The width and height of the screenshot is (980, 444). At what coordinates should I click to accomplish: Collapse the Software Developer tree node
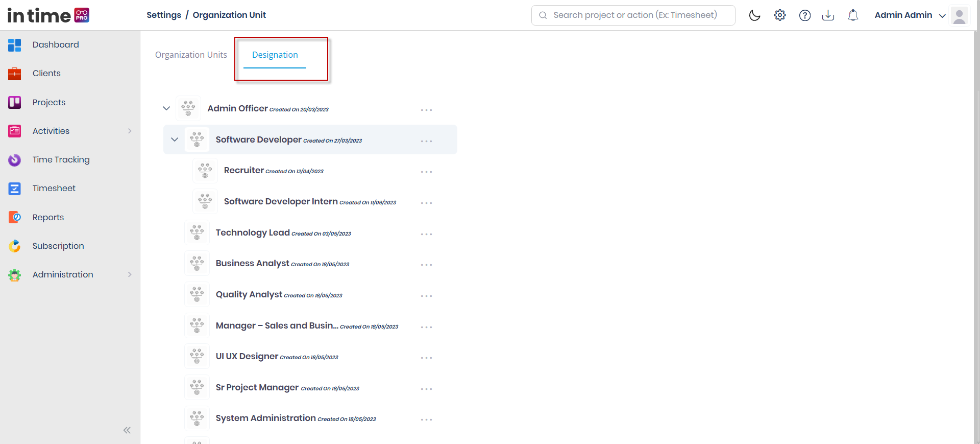(175, 139)
